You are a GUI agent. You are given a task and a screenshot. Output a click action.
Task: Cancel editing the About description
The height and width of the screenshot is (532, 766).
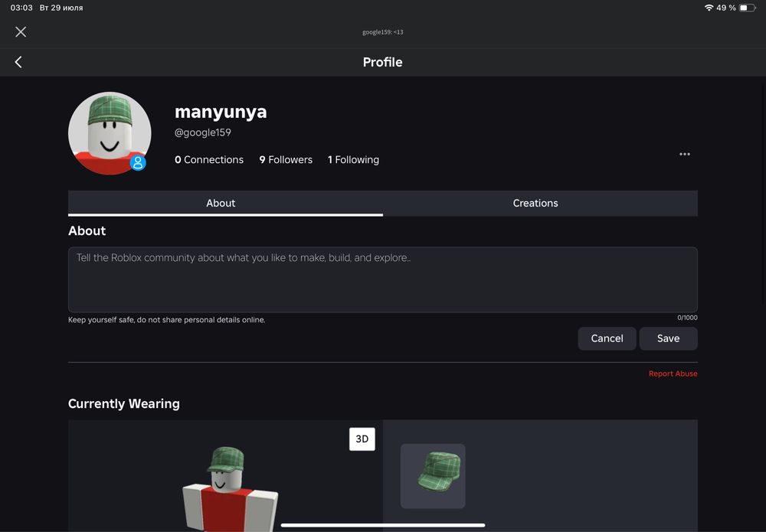tap(607, 338)
